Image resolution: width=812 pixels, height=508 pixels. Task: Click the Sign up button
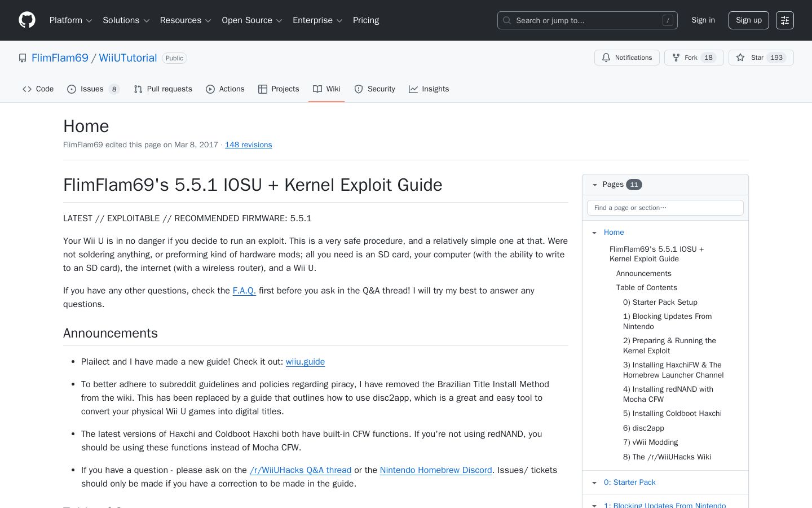pos(749,20)
